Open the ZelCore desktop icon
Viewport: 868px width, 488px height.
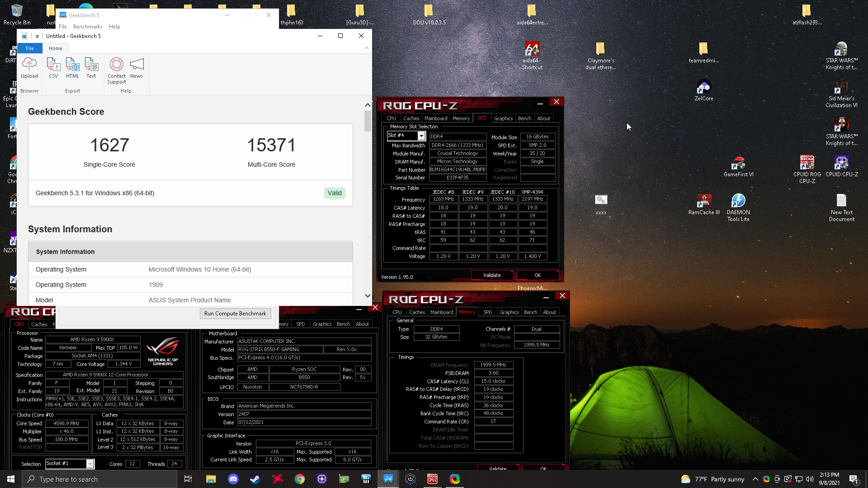point(703,90)
